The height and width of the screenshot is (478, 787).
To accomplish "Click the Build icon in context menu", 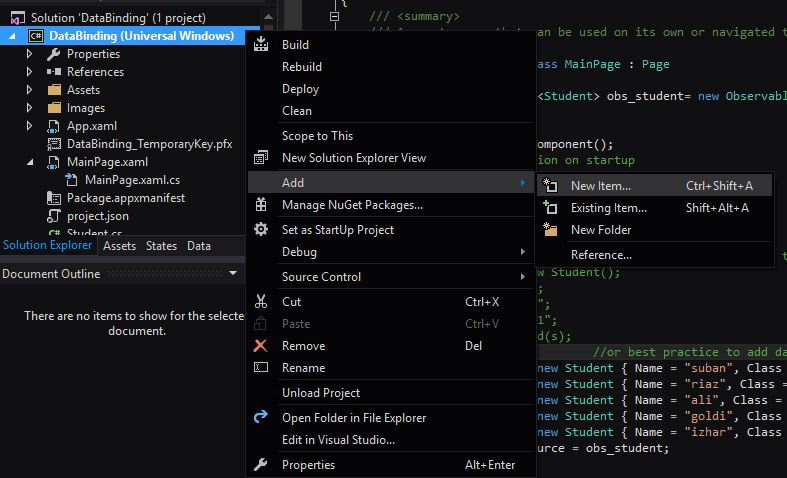I will [x=262, y=44].
